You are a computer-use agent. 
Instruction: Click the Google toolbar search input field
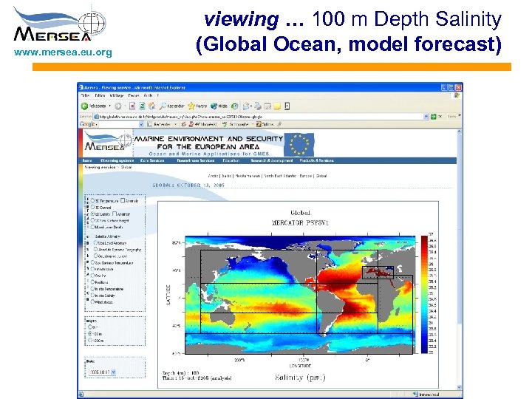pyautogui.click(x=119, y=124)
